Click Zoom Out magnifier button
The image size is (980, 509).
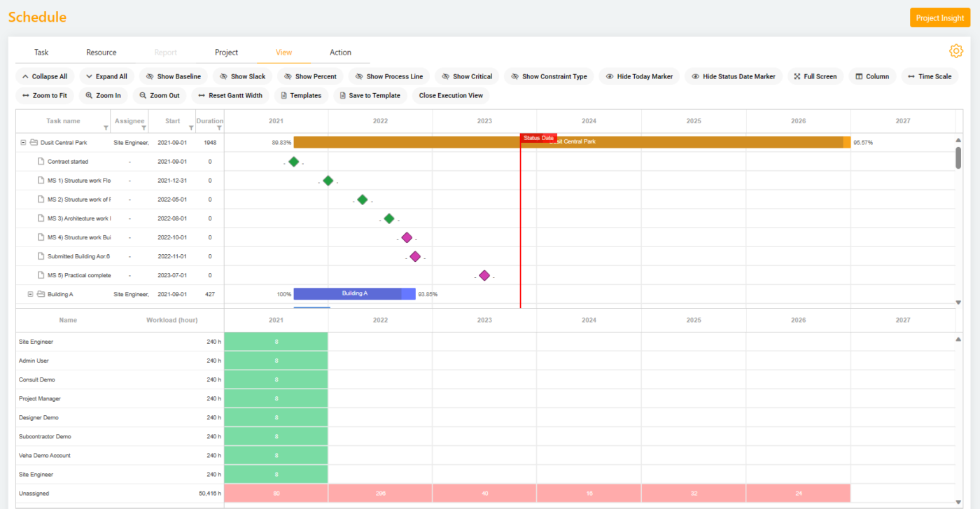tap(159, 95)
